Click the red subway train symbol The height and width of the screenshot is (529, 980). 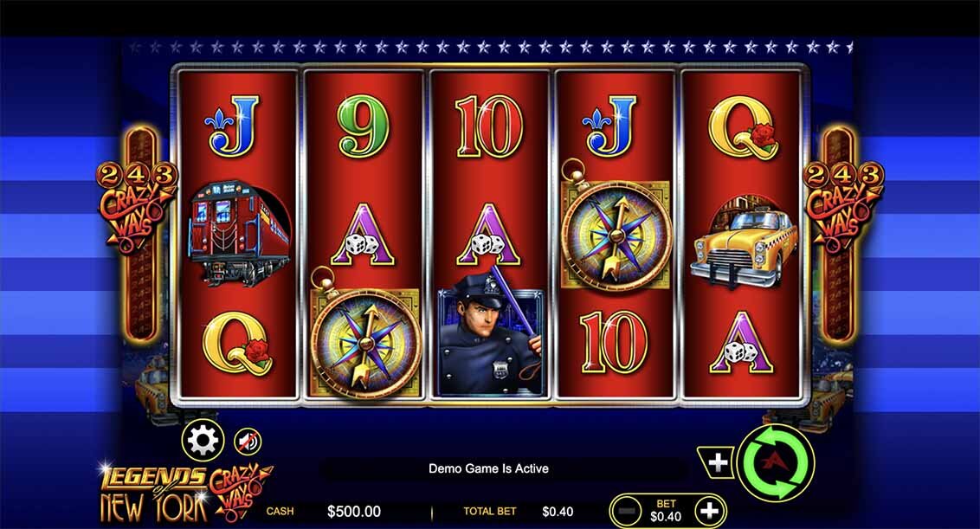(x=238, y=233)
